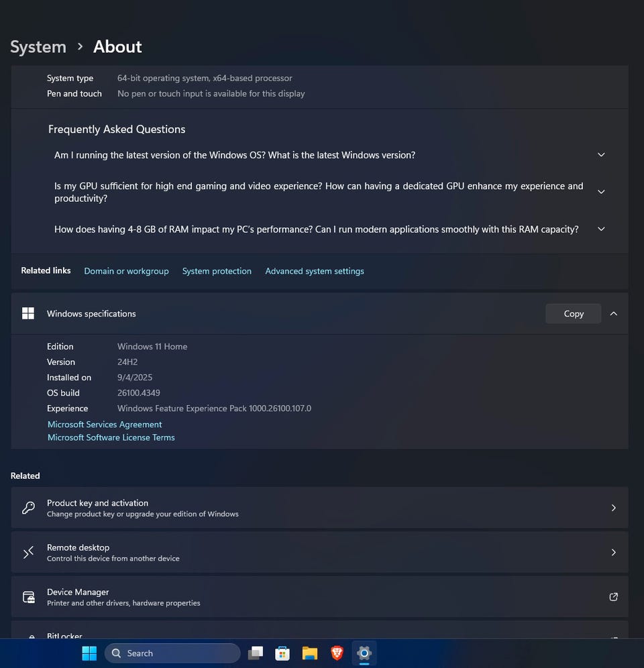Click the Remote desktop icon
This screenshot has height=668, width=644.
coord(29,553)
